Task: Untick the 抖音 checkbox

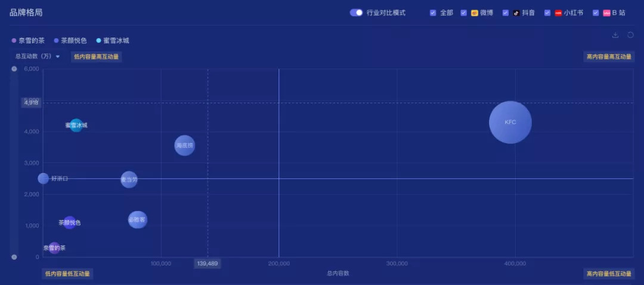Action: tap(506, 13)
